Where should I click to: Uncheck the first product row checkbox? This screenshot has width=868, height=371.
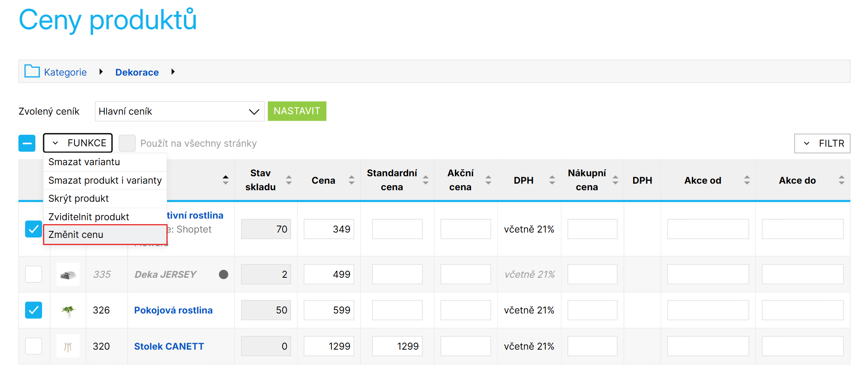click(34, 229)
